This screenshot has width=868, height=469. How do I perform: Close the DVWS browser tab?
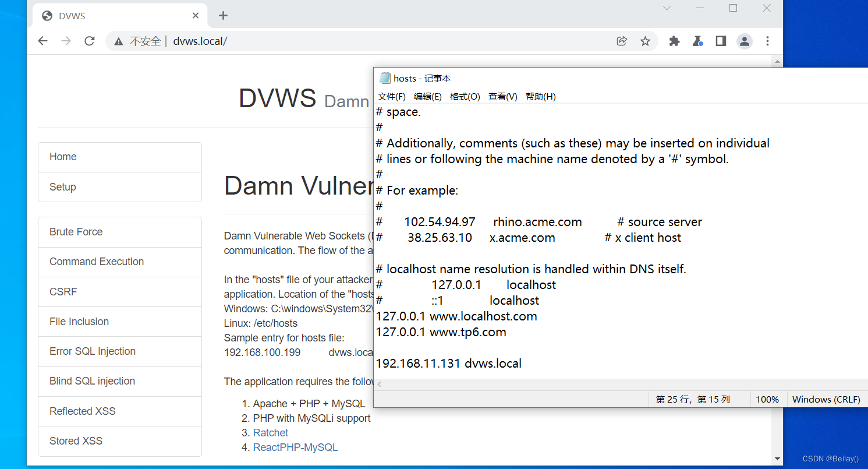196,16
